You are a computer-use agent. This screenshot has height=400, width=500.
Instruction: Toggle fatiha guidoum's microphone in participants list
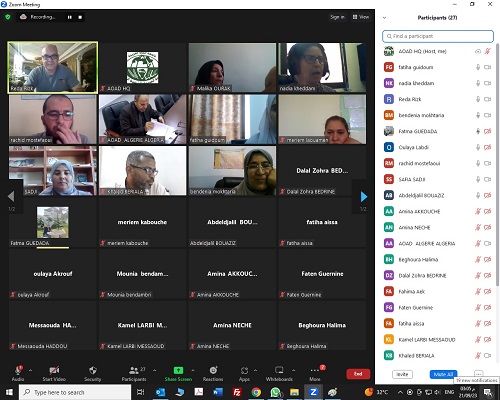click(x=478, y=67)
